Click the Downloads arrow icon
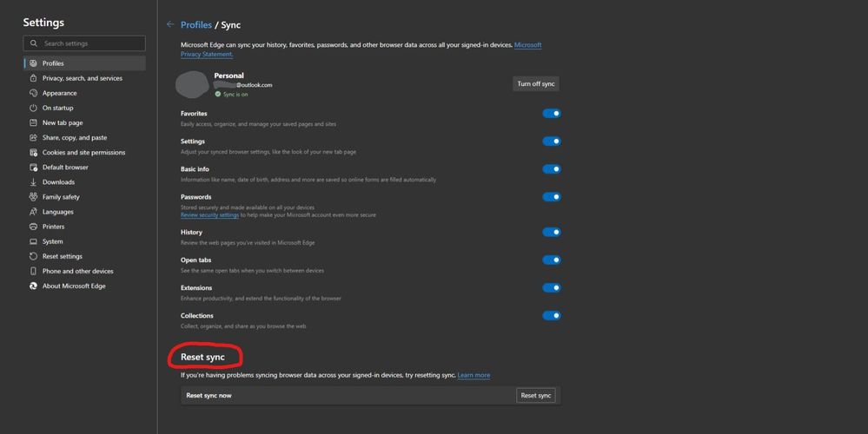Screen dimensions: 868x434 (x=33, y=182)
